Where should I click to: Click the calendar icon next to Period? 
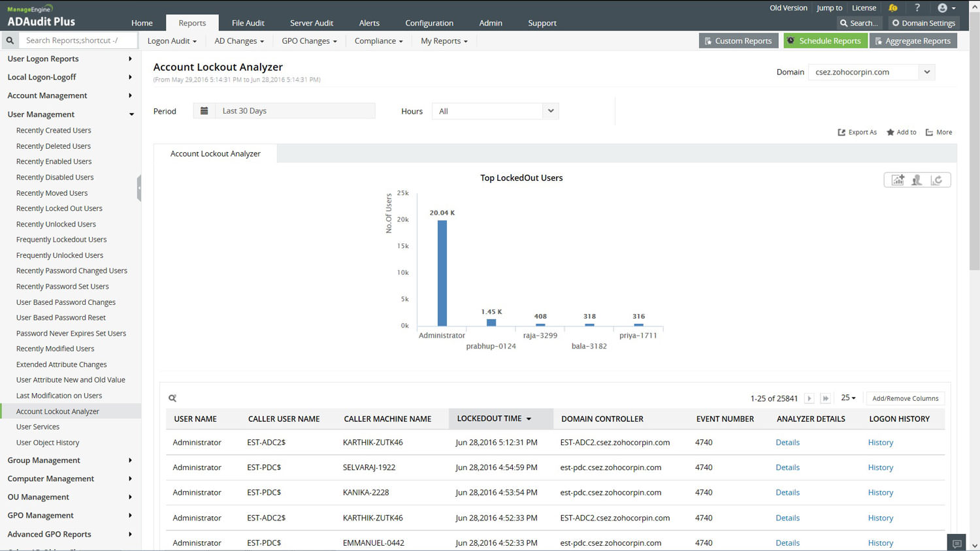[x=204, y=111]
